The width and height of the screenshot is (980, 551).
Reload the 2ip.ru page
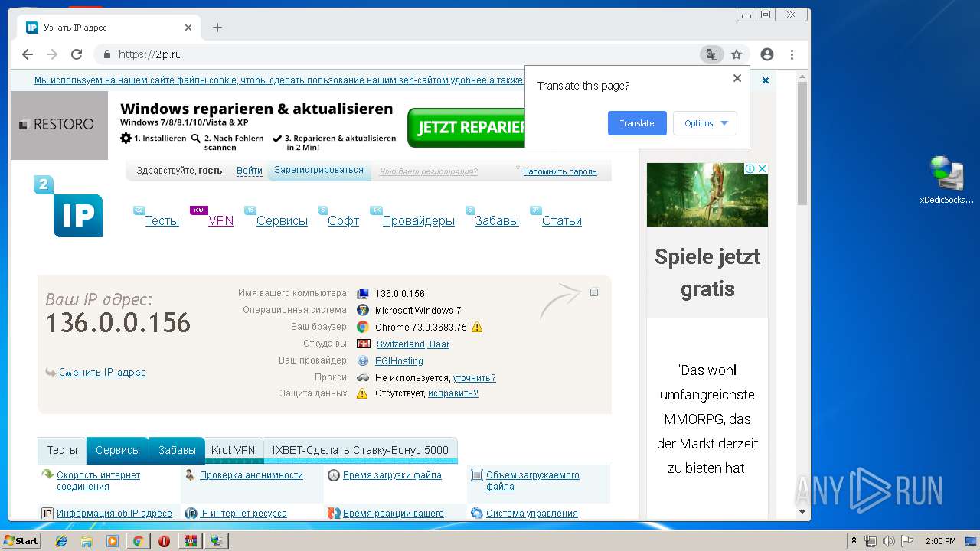[x=77, y=54]
